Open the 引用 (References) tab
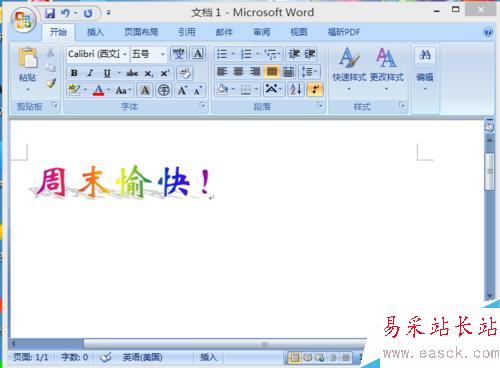The height and width of the screenshot is (368, 500). 187,32
